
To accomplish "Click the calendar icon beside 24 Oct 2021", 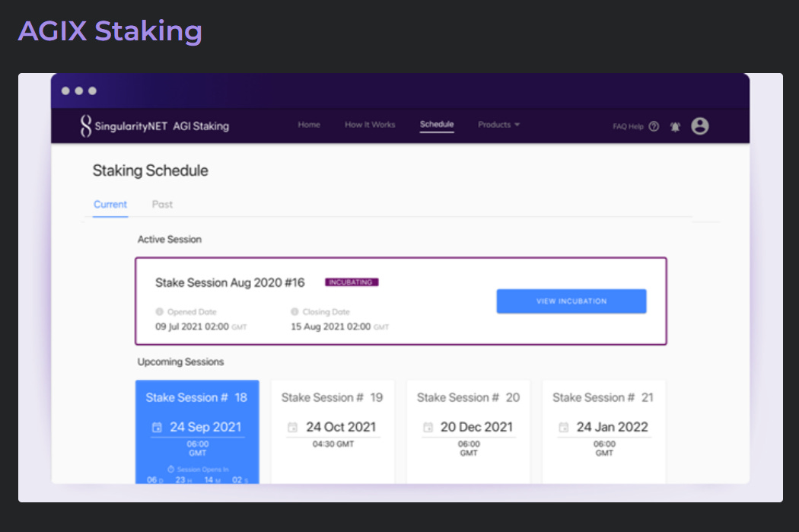I will [292, 427].
